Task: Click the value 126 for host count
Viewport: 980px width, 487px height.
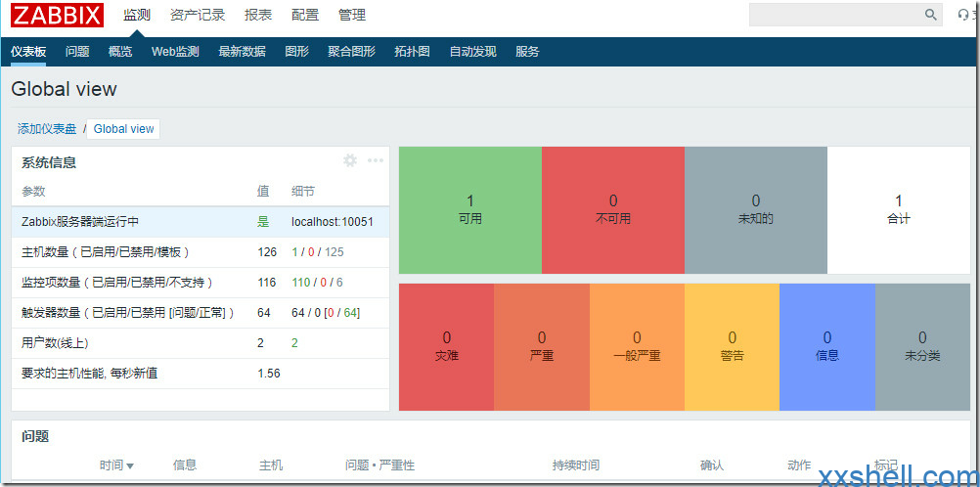Action: [x=267, y=252]
